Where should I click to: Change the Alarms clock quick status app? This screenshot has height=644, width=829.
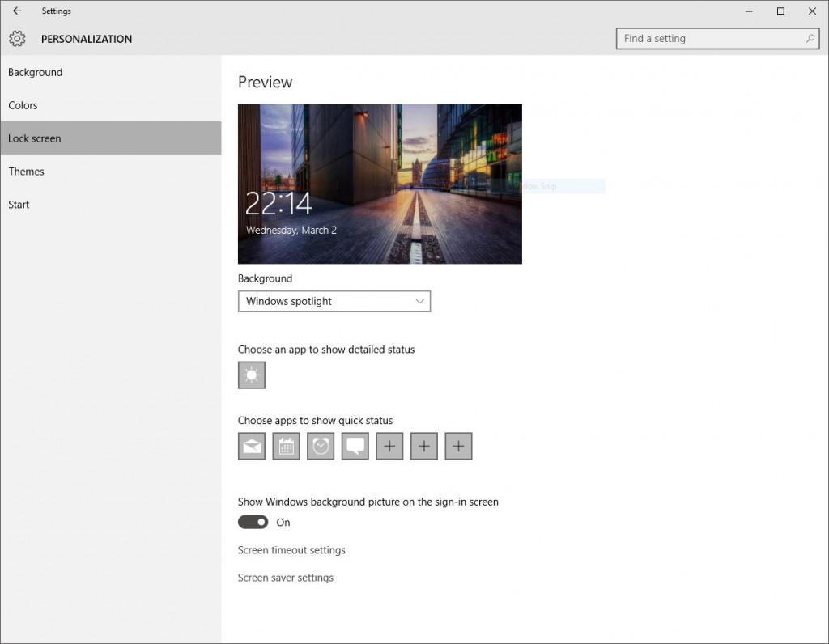321,447
